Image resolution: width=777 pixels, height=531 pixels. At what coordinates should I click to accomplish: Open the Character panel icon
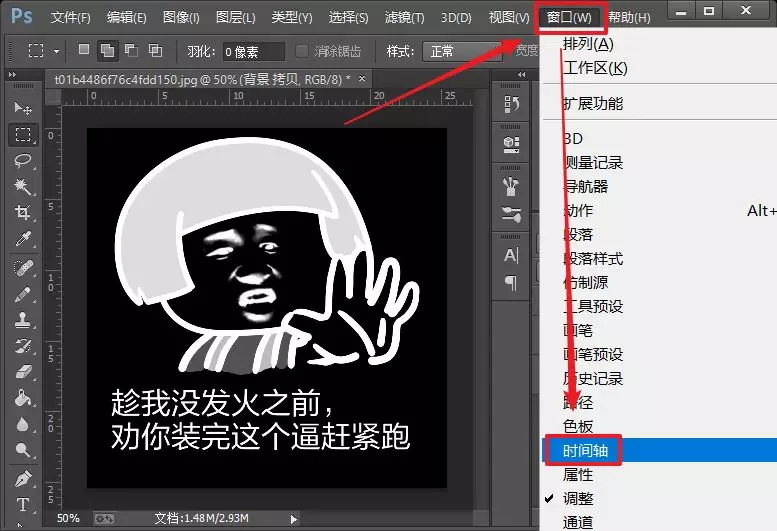pos(511,256)
